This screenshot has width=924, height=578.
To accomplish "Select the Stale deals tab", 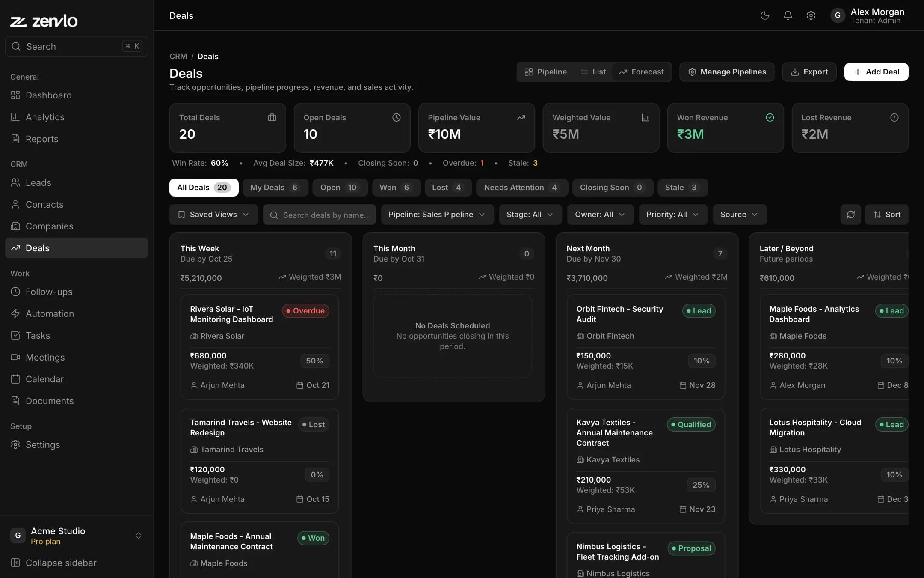I will pyautogui.click(x=683, y=188).
